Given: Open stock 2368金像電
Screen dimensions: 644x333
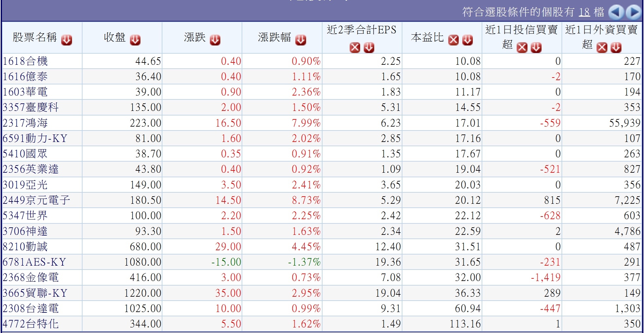Looking at the screenshot, I should point(31,277).
